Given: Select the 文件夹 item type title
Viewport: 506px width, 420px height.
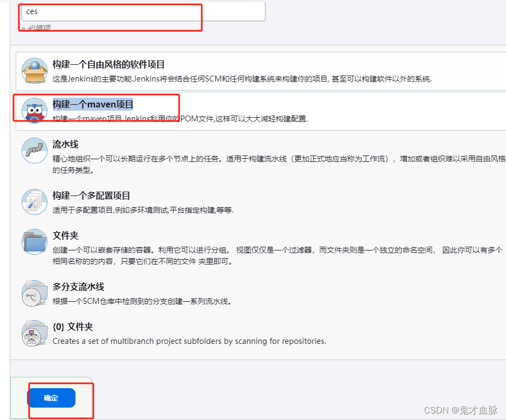Looking at the screenshot, I should tap(65, 236).
